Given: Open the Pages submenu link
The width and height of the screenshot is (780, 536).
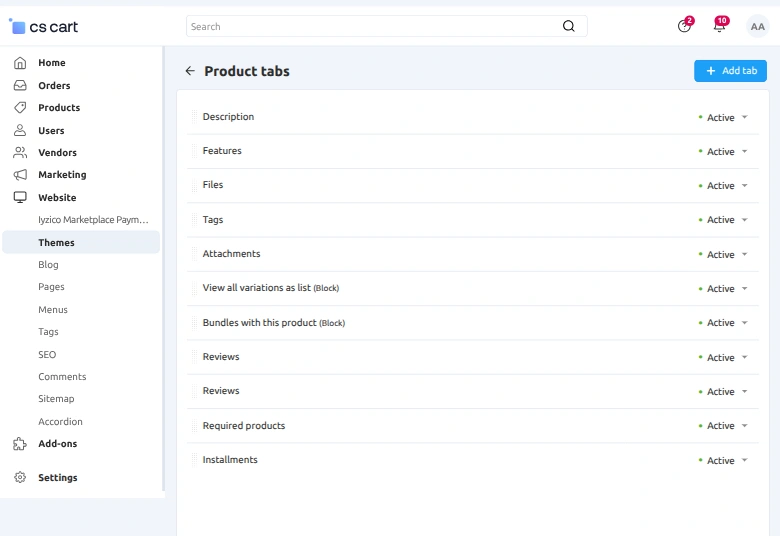Looking at the screenshot, I should [51, 287].
